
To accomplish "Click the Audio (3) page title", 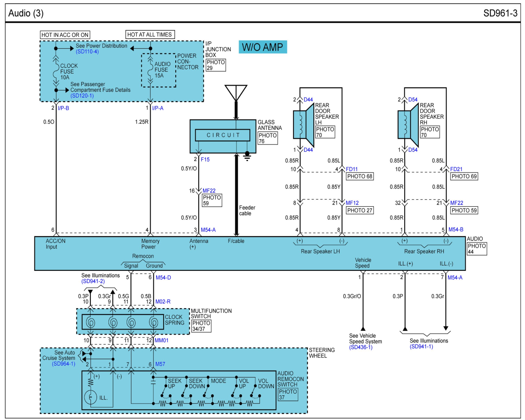I will (26, 13).
